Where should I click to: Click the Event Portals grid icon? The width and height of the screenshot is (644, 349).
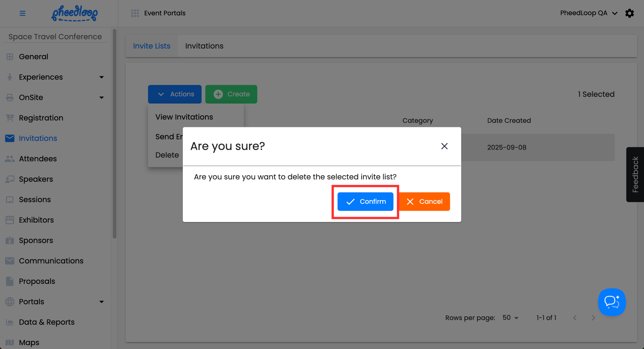click(135, 13)
